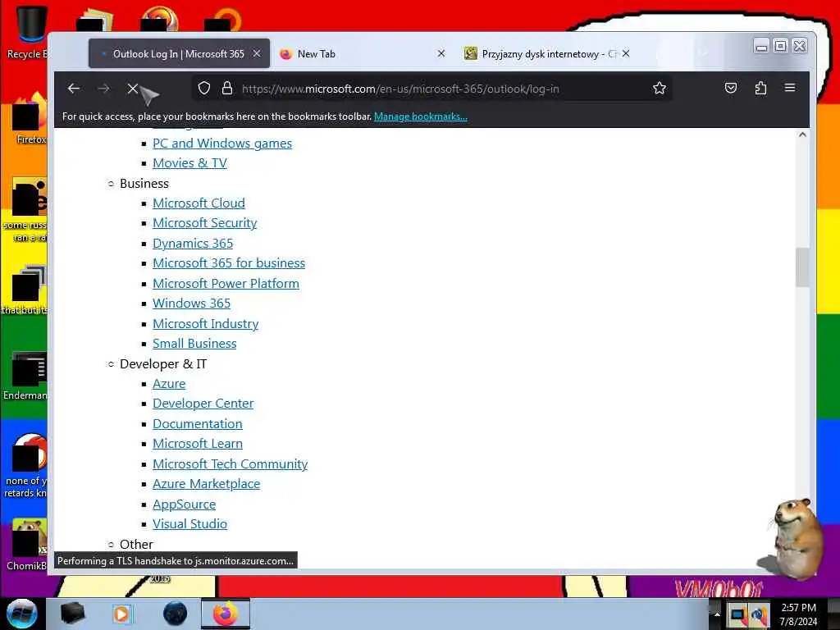Open the Azure link
This screenshot has width=840, height=630.
point(169,384)
